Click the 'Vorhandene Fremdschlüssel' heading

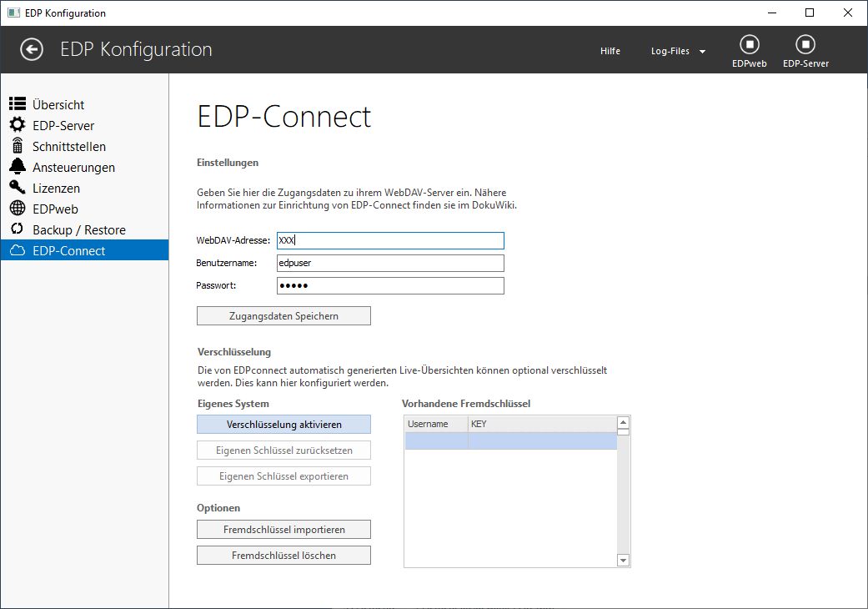click(466, 404)
